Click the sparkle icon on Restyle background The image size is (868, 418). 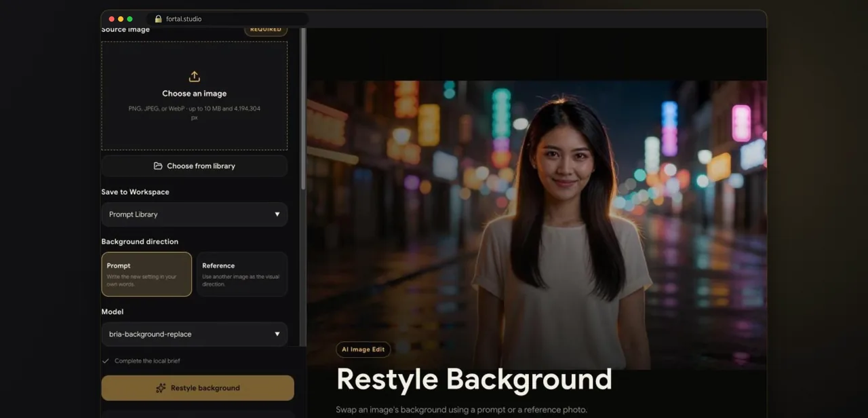pyautogui.click(x=161, y=388)
